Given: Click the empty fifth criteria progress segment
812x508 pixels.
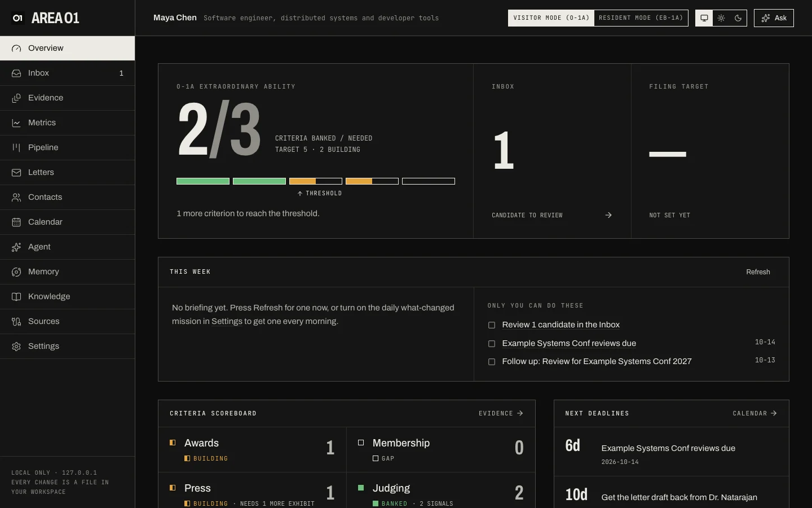Looking at the screenshot, I should 429,181.
